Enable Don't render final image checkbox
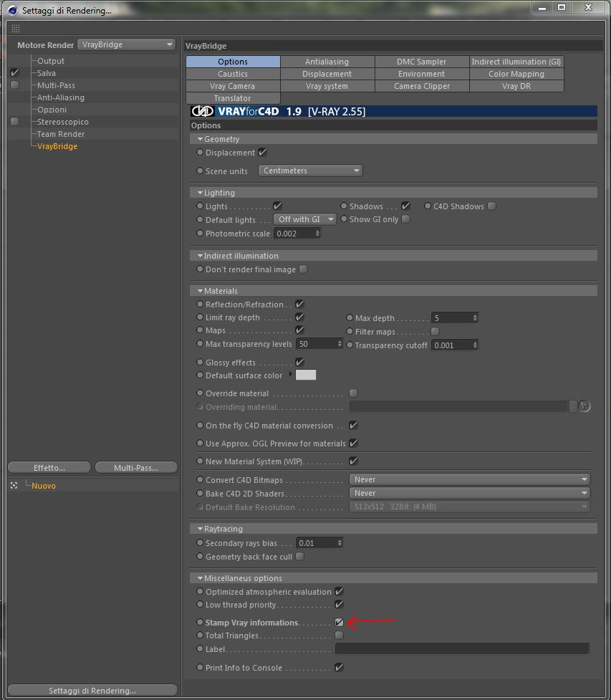The image size is (611, 700). pyautogui.click(x=304, y=269)
